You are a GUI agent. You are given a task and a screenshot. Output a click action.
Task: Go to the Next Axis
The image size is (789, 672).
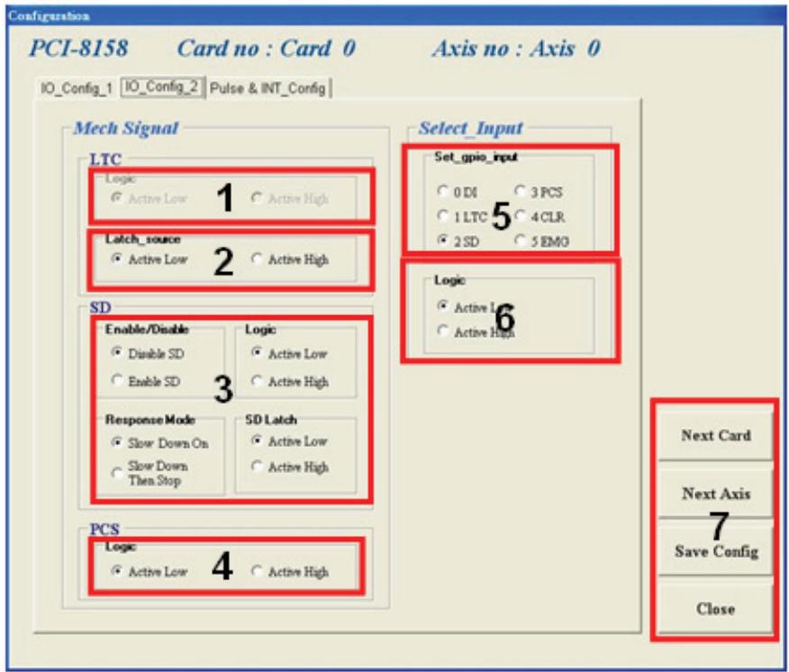point(715,494)
